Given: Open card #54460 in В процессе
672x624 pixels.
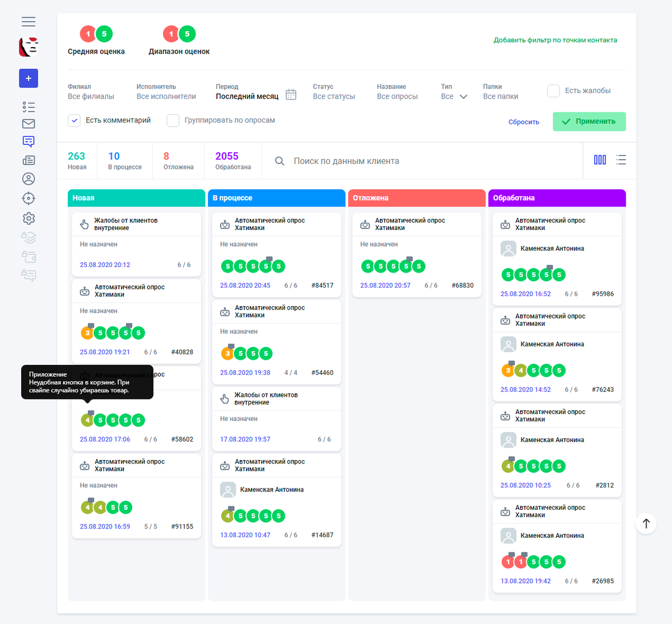Looking at the screenshot, I should tap(277, 341).
